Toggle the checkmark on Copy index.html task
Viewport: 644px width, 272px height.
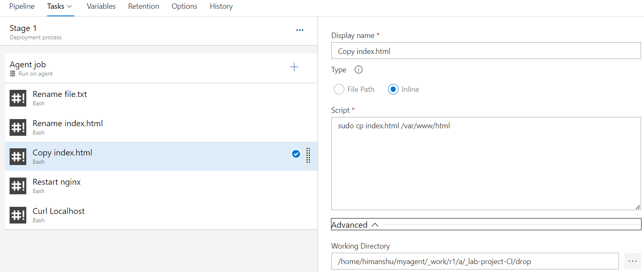[x=296, y=154]
